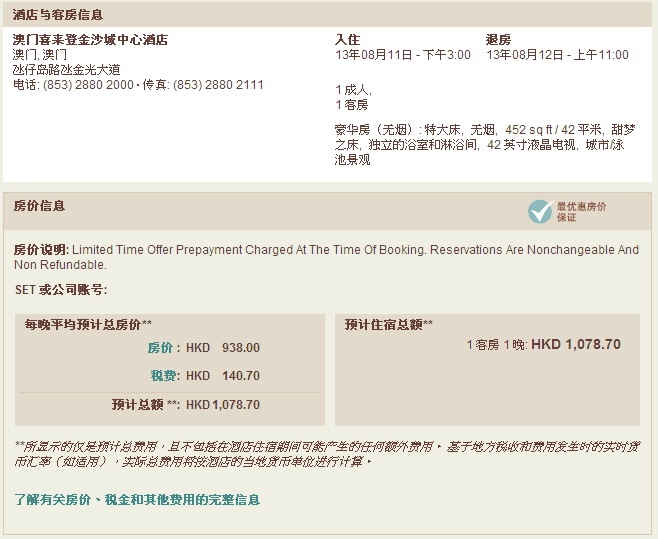Click the 酒店与客房信息 section header
The width and height of the screenshot is (658, 539).
(57, 15)
